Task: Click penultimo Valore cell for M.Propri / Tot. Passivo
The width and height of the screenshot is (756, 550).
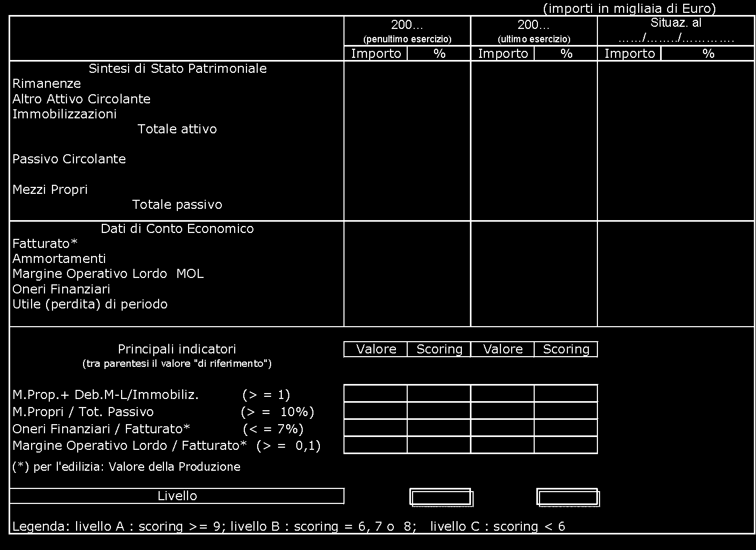Action: (376, 411)
